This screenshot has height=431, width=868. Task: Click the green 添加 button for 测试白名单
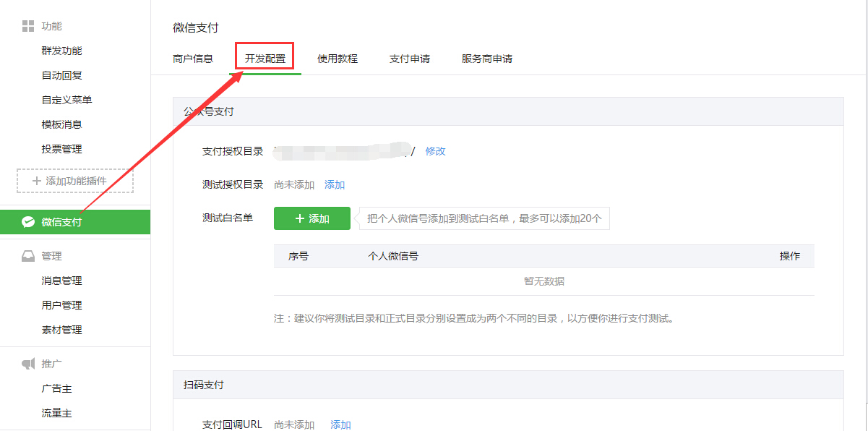312,218
